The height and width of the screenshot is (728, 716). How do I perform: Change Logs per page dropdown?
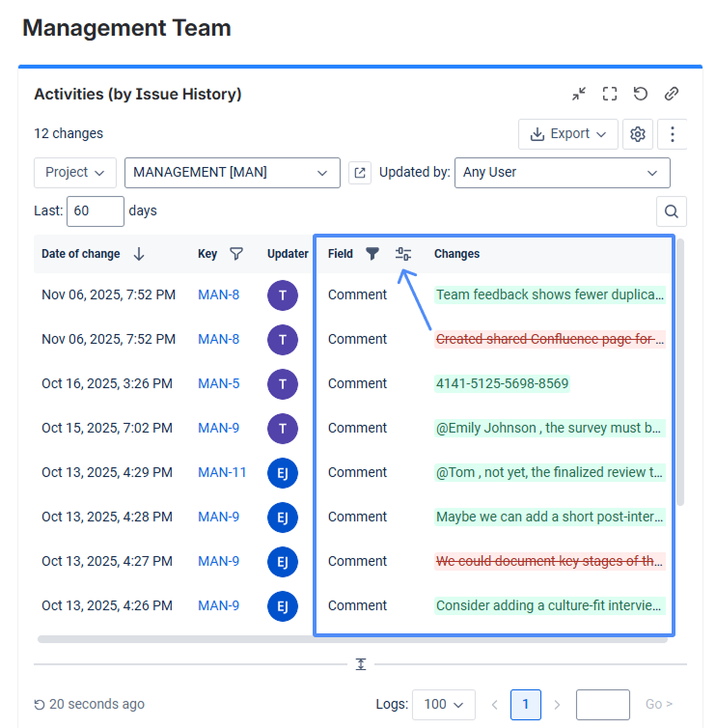[443, 705]
